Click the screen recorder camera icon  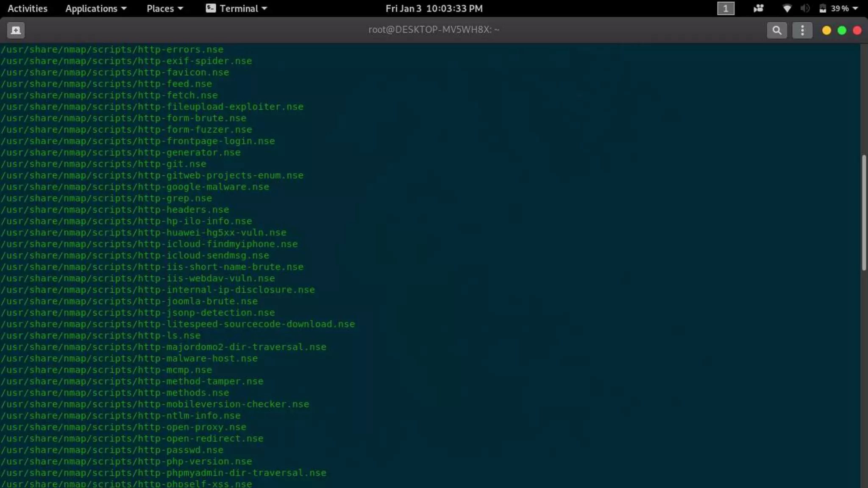point(758,8)
